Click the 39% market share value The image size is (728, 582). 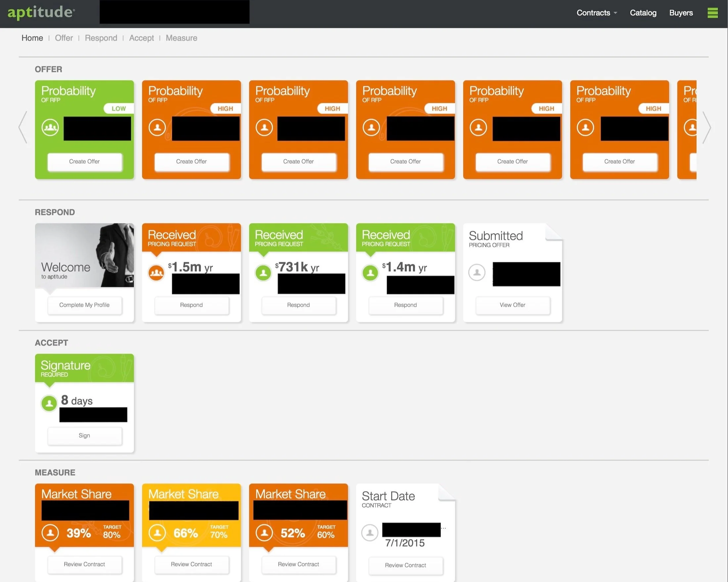coord(78,533)
